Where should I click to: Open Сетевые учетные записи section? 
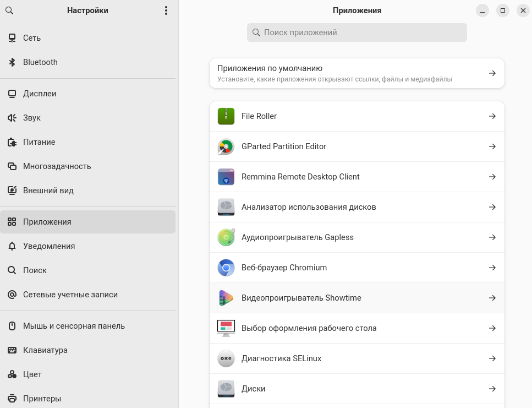(87, 295)
